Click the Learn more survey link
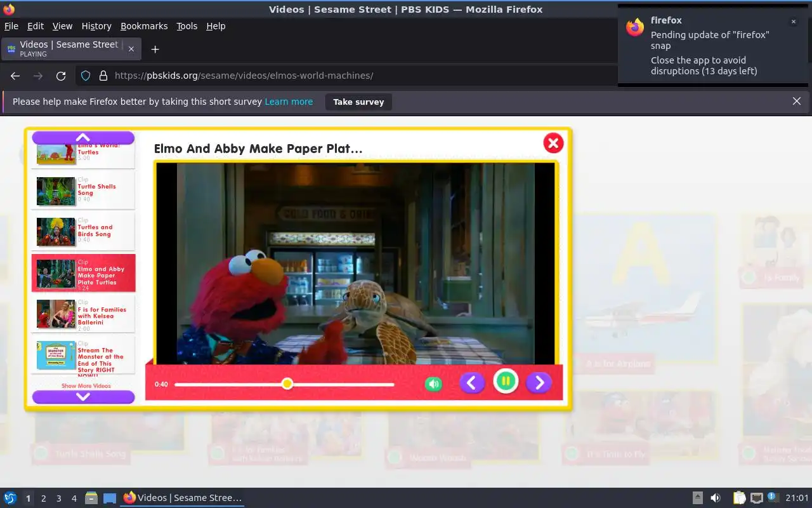812x508 pixels. coord(289,102)
